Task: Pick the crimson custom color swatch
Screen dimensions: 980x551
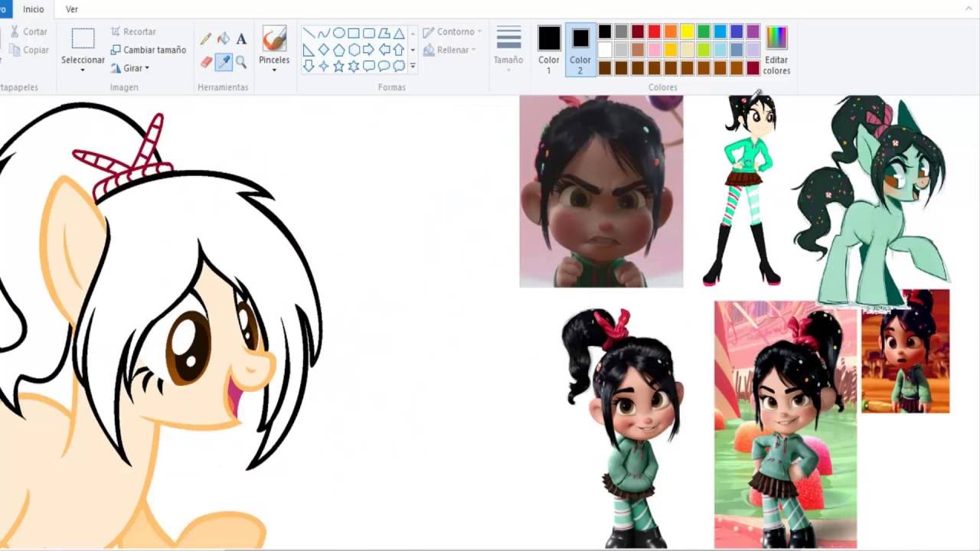Action: [x=753, y=68]
